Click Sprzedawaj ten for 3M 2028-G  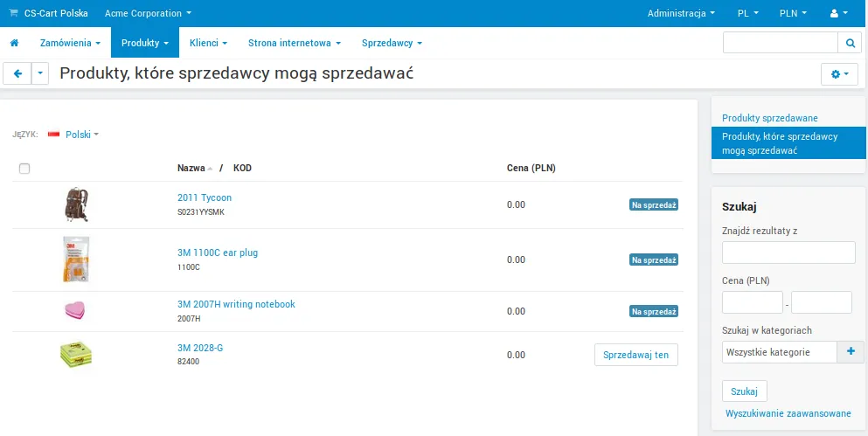click(x=636, y=355)
